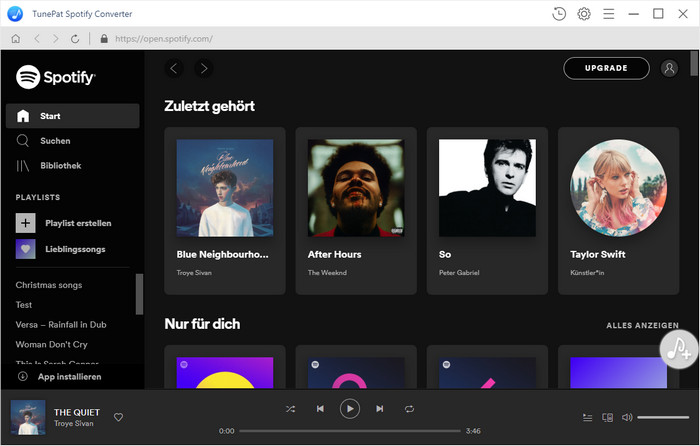Toggle shuffle playback

[290, 408]
